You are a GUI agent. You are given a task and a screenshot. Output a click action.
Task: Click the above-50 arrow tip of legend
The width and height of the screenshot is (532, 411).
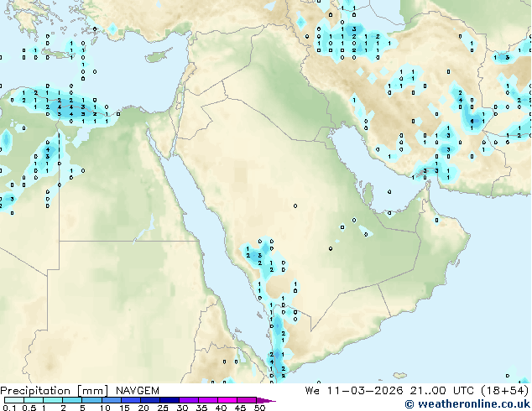(x=266, y=400)
